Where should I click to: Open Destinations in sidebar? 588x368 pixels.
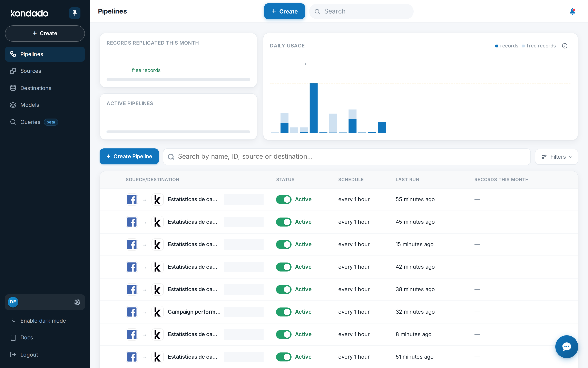(45, 88)
